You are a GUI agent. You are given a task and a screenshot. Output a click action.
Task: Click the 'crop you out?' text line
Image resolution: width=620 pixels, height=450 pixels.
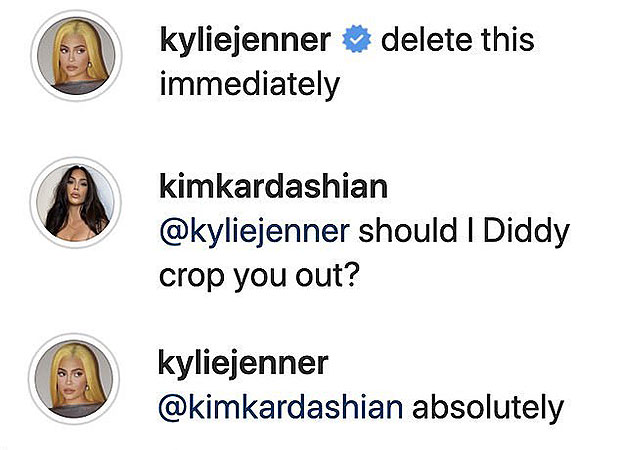259,277
